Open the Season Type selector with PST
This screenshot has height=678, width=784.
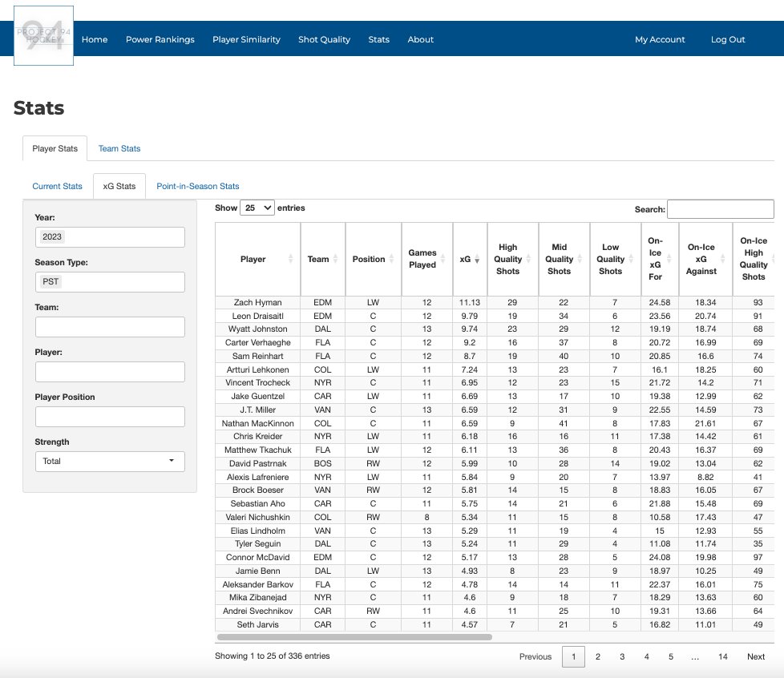(110, 282)
